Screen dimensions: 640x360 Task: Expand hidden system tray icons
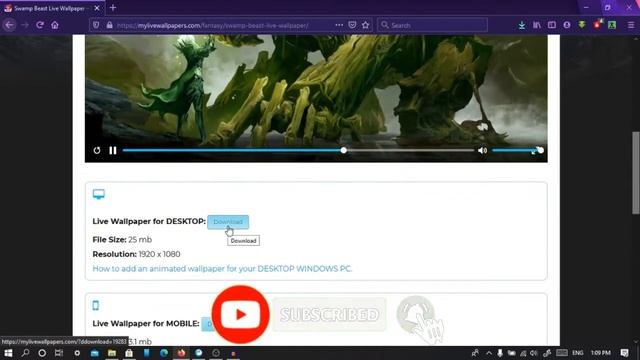click(489, 353)
